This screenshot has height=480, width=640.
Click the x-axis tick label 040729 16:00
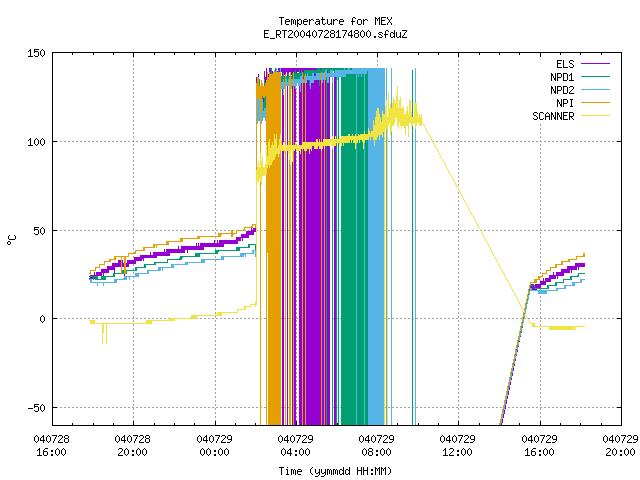[539, 446]
